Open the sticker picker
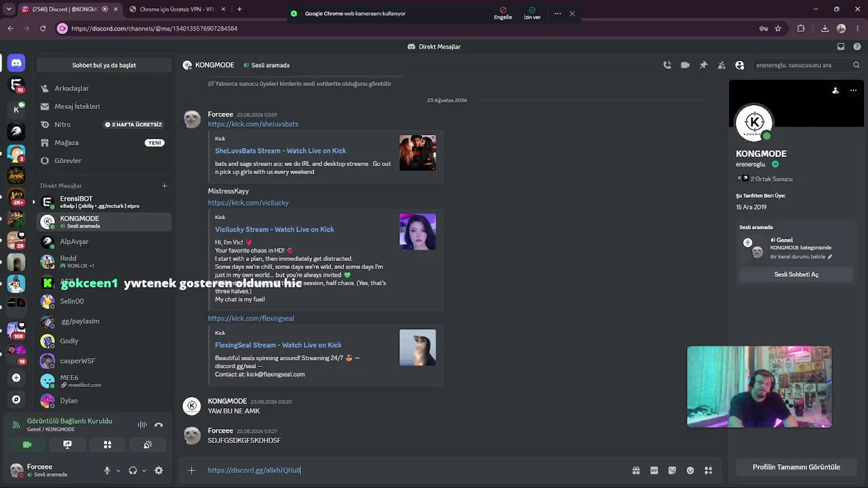868x488 pixels. [x=672, y=470]
